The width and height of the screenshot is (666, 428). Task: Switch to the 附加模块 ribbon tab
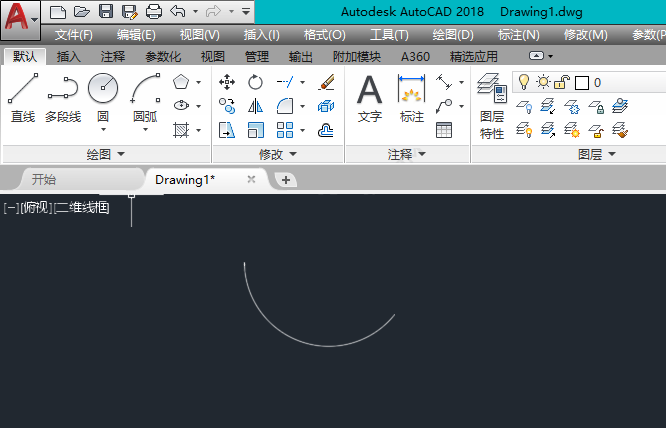click(x=356, y=56)
